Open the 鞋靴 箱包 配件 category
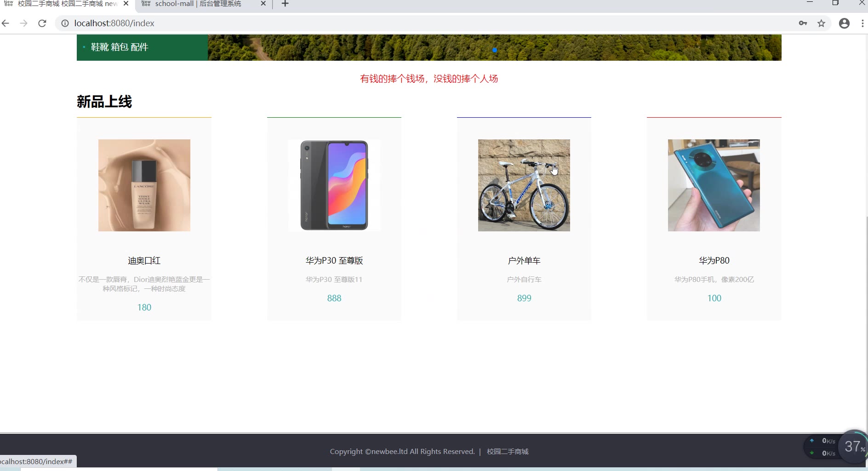 [120, 47]
